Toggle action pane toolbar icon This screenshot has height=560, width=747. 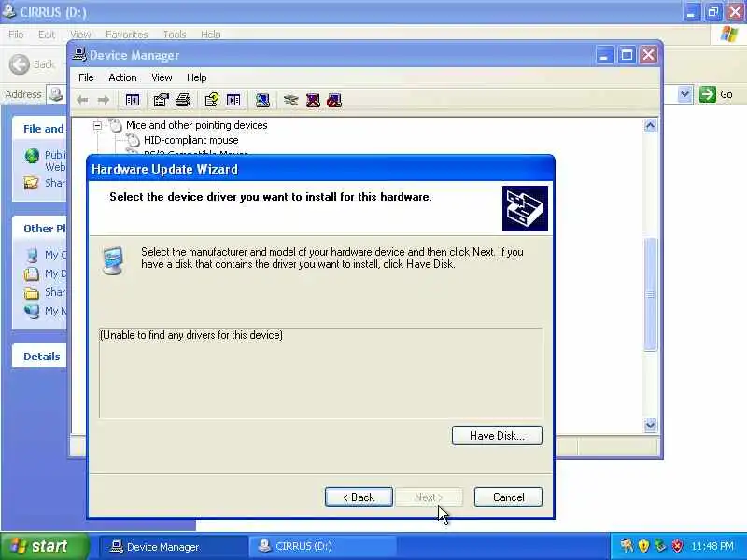pos(233,100)
